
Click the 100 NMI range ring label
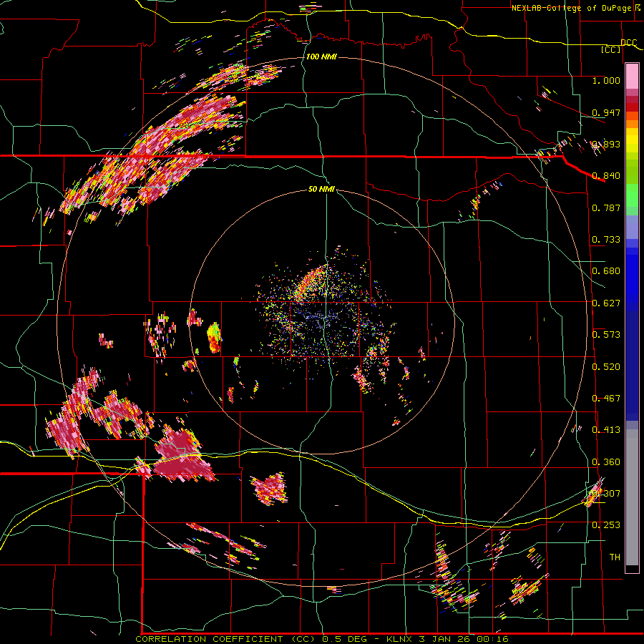[x=321, y=57]
